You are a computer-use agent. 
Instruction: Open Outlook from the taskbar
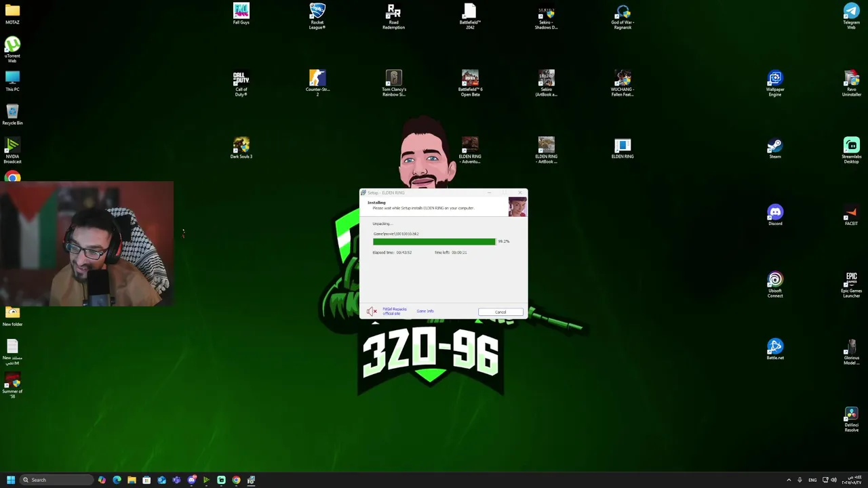161,480
